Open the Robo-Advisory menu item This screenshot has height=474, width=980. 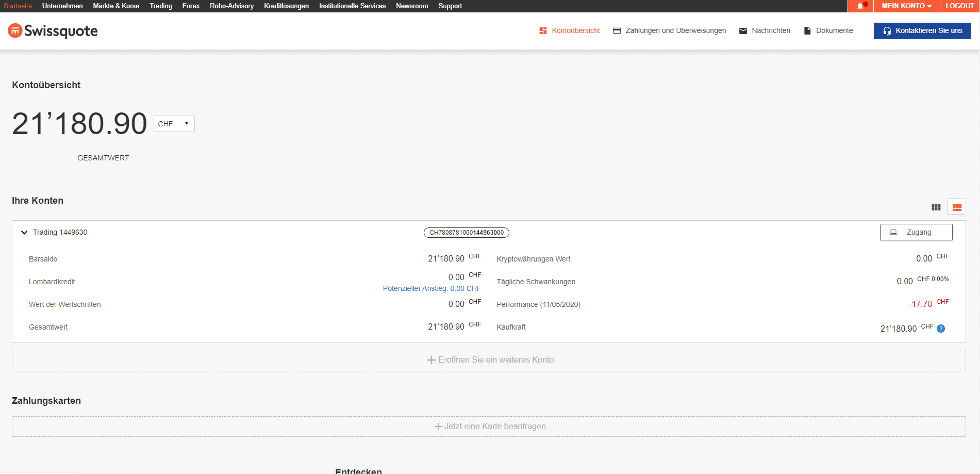(x=231, y=6)
